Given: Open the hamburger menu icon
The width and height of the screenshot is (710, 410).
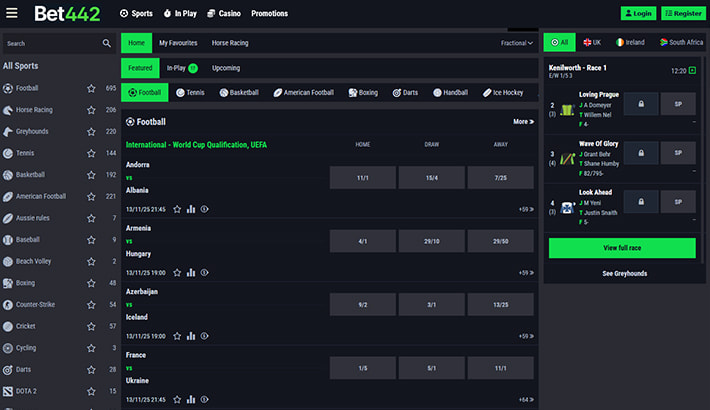Looking at the screenshot, I should pos(13,14).
